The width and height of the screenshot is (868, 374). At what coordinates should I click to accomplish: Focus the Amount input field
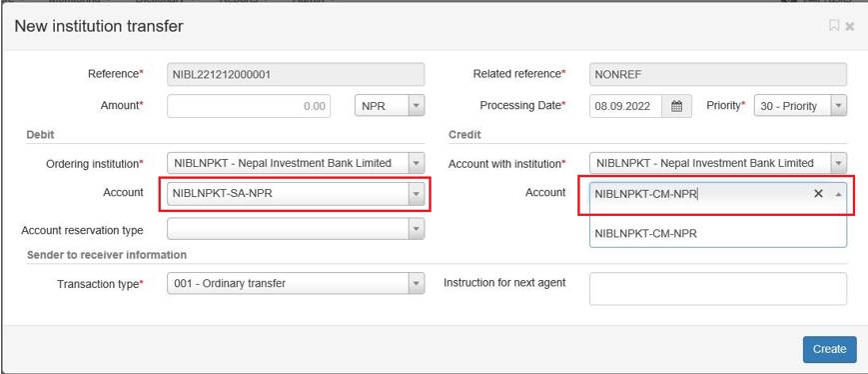[x=249, y=106]
